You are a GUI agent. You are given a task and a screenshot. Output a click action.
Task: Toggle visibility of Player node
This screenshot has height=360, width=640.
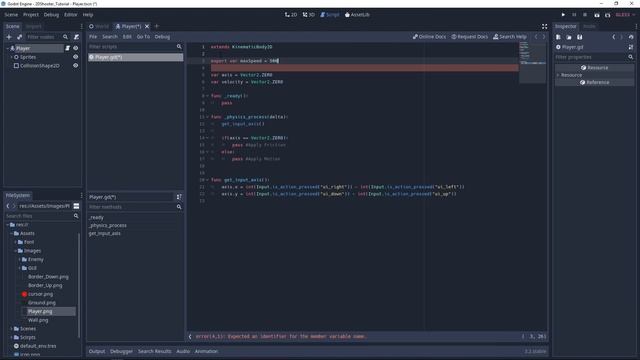[x=76, y=48]
